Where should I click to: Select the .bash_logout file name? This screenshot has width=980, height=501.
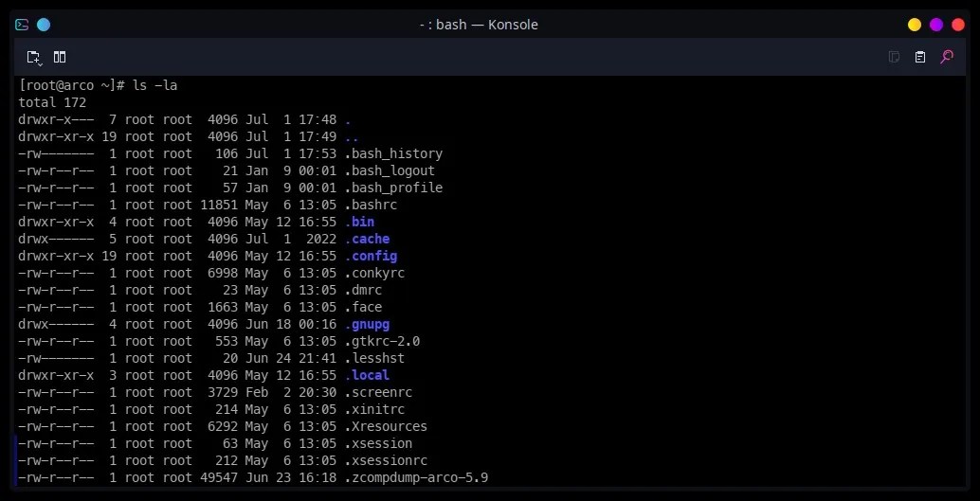[390, 170]
